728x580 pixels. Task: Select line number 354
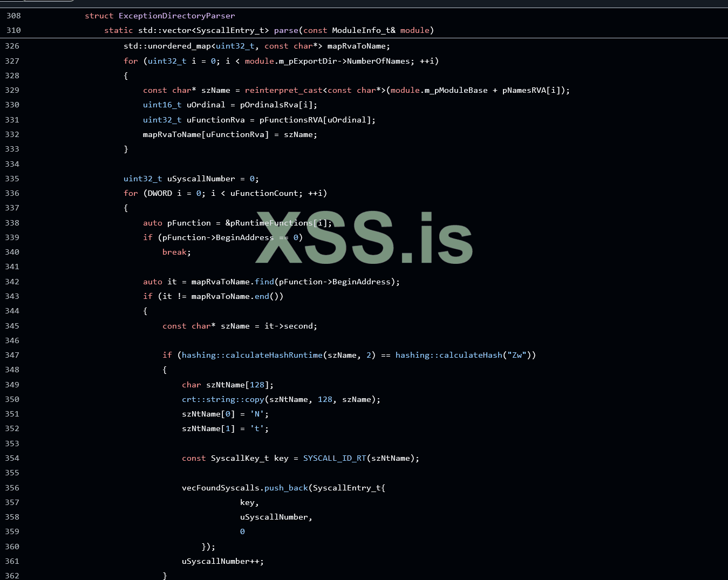(x=12, y=458)
